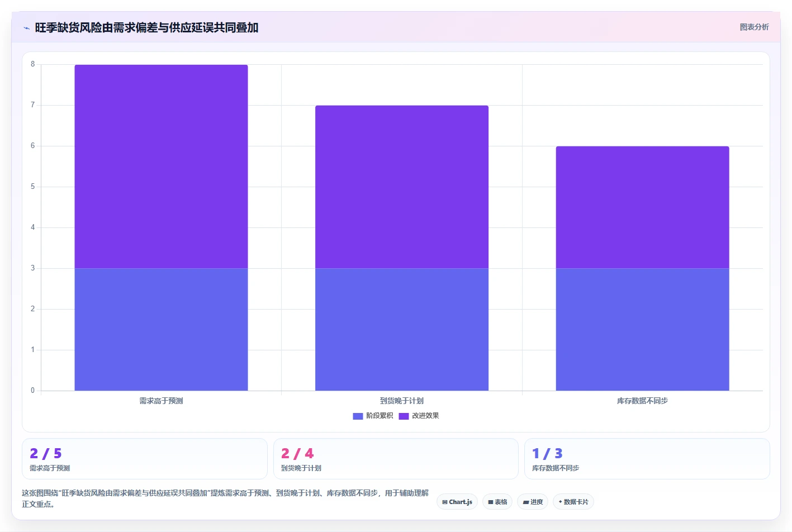Click the Chart.js tag chip

coord(457,502)
